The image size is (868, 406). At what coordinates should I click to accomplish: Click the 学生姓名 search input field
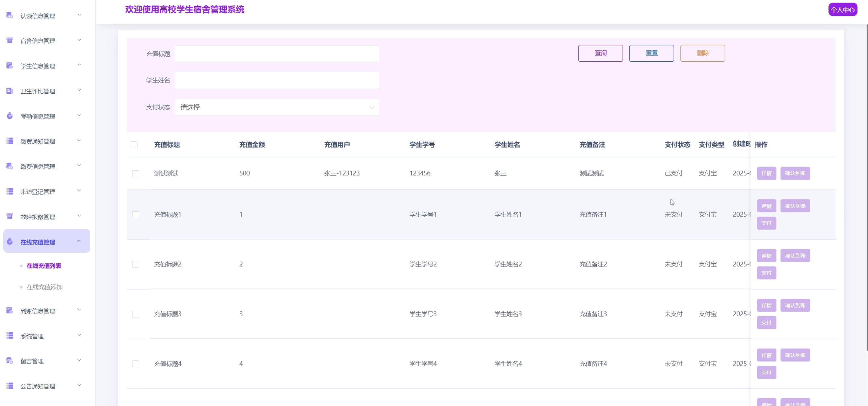[277, 80]
